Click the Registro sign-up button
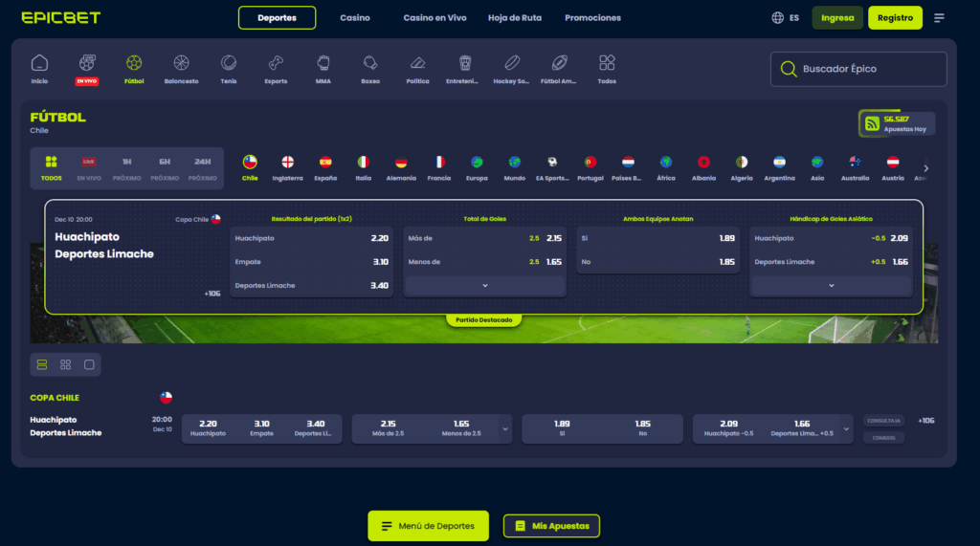The height and width of the screenshot is (546, 980). pyautogui.click(x=895, y=17)
